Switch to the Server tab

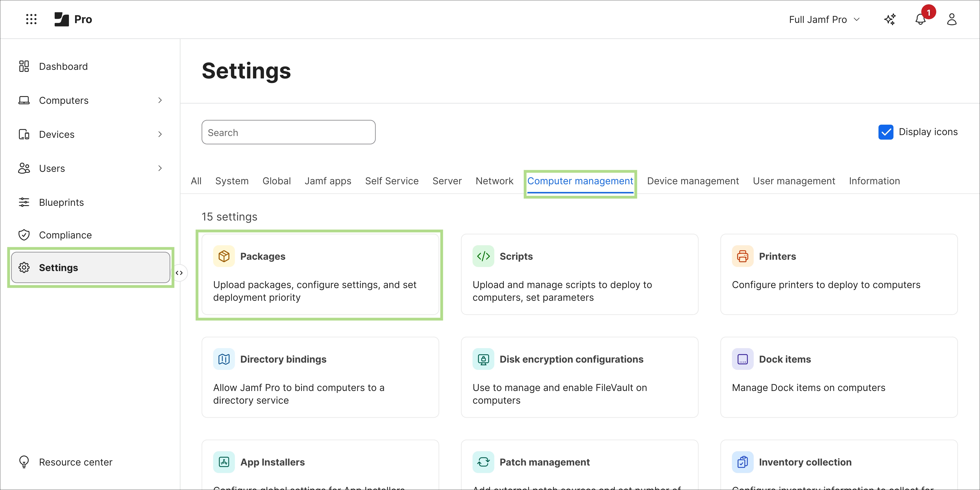(x=447, y=181)
